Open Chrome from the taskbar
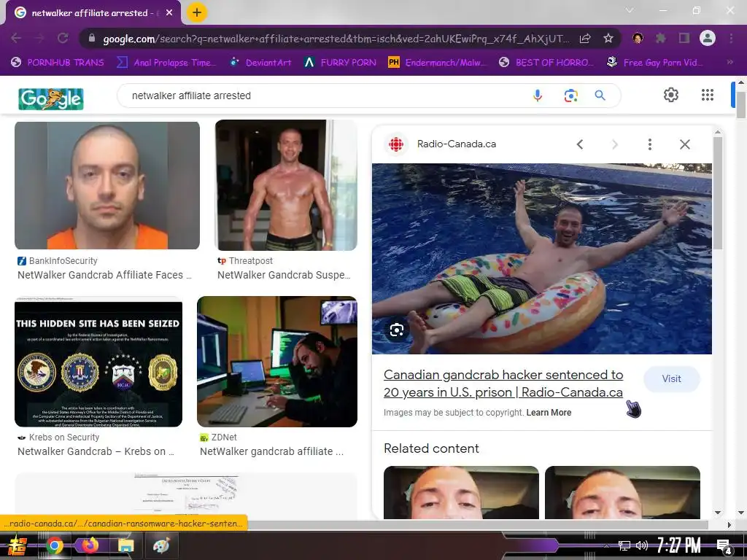This screenshot has height=560, width=747. pos(55,545)
